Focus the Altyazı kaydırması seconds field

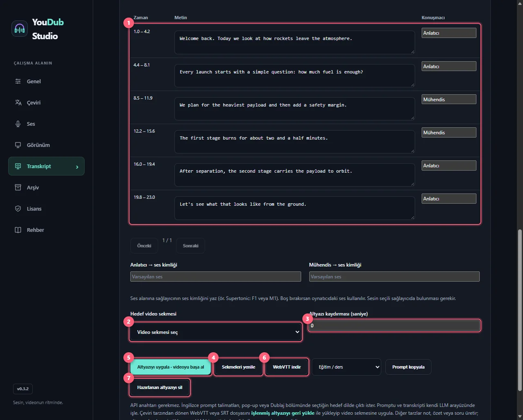click(x=394, y=326)
